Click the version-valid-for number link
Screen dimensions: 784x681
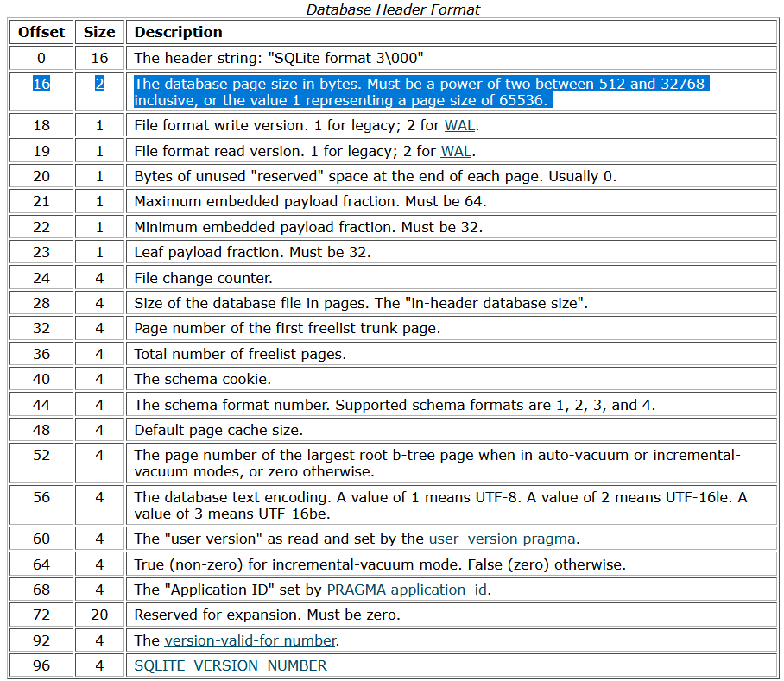point(250,640)
